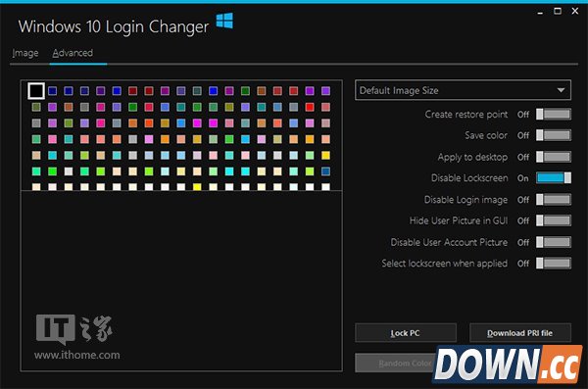The height and width of the screenshot is (389, 588).
Task: Click Download PRI file button
Action: 519,333
